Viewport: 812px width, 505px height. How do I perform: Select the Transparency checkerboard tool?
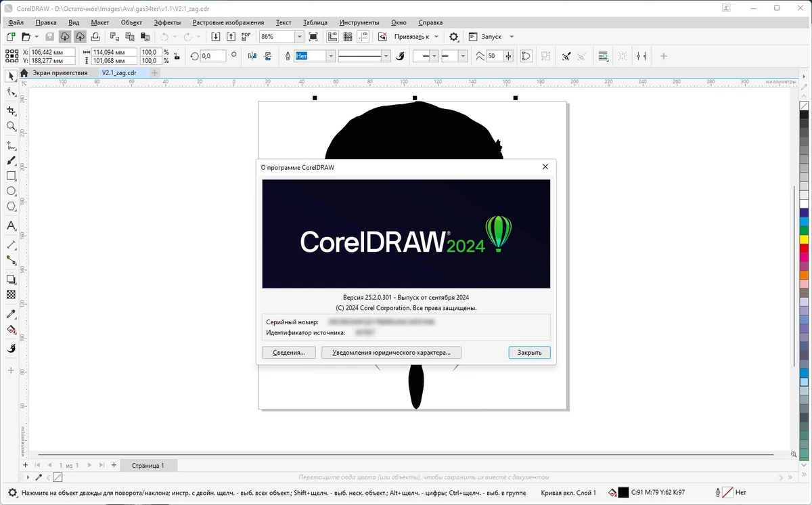click(x=11, y=294)
